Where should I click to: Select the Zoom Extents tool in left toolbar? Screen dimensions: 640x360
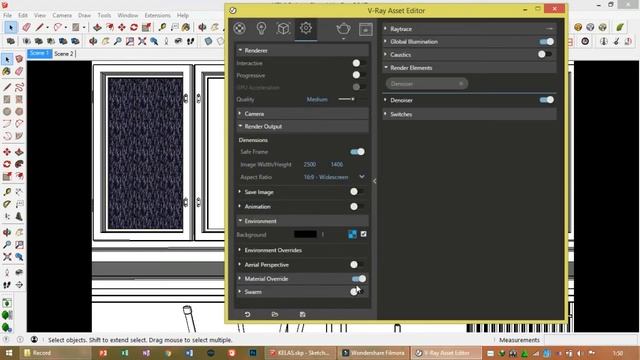point(7,257)
